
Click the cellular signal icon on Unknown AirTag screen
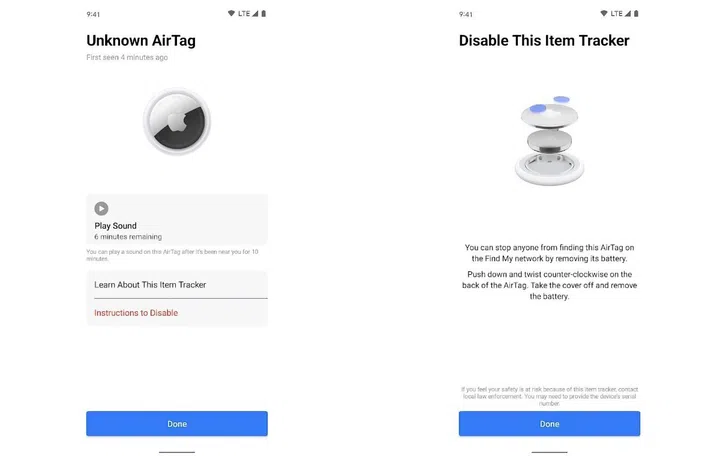tap(255, 14)
